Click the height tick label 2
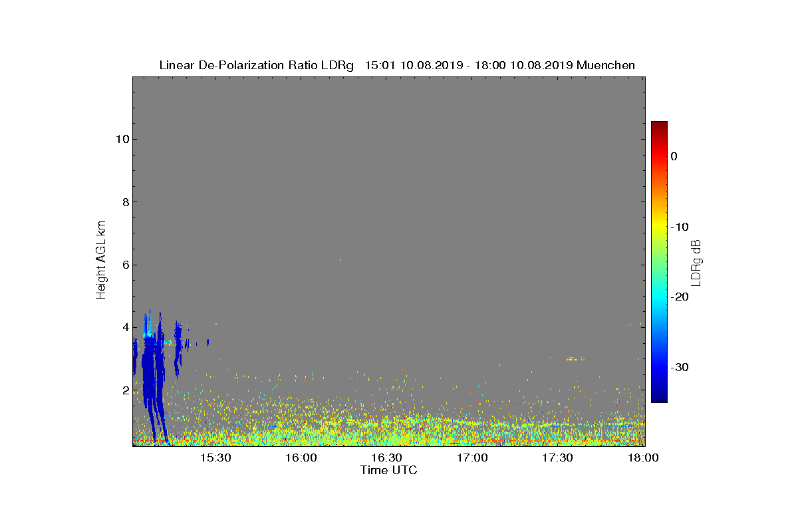This screenshot has height=532, width=798. (124, 390)
